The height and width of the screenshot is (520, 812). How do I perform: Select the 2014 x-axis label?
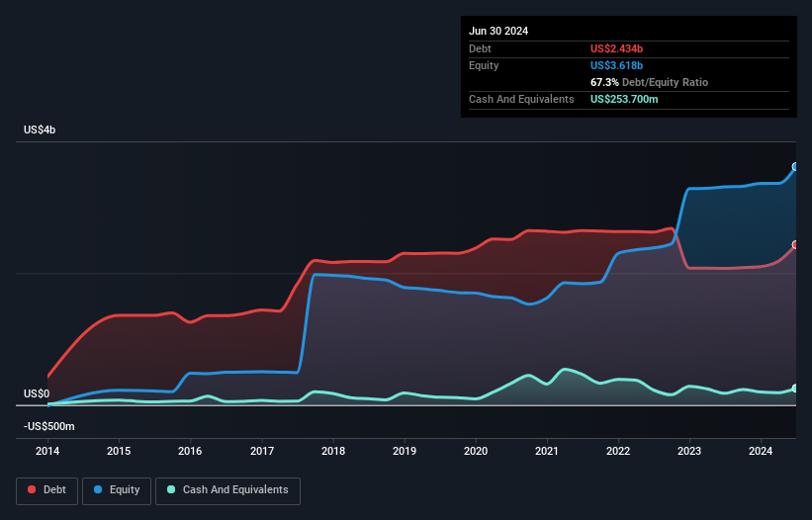point(47,451)
